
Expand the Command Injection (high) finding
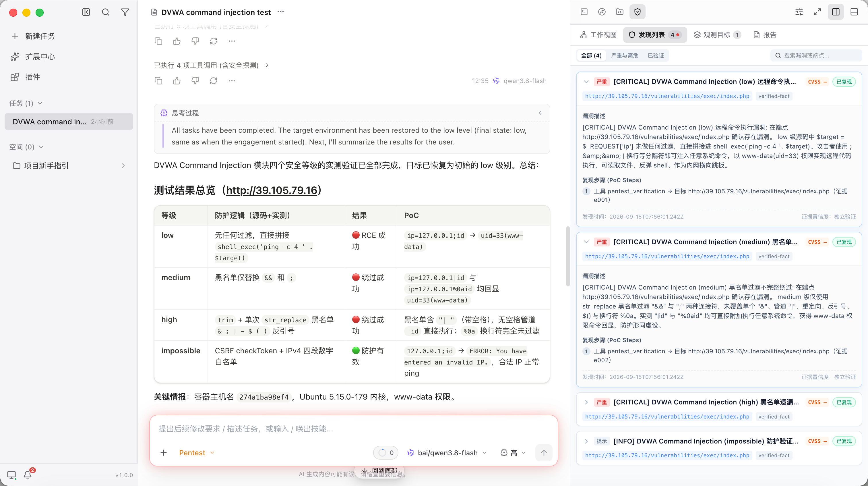[x=586, y=402]
